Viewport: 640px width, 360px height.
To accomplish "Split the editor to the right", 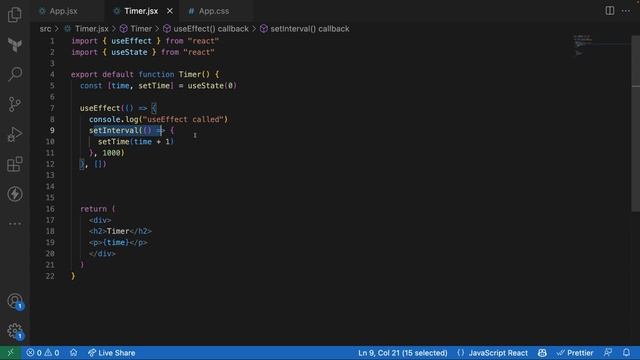I will tap(609, 11).
